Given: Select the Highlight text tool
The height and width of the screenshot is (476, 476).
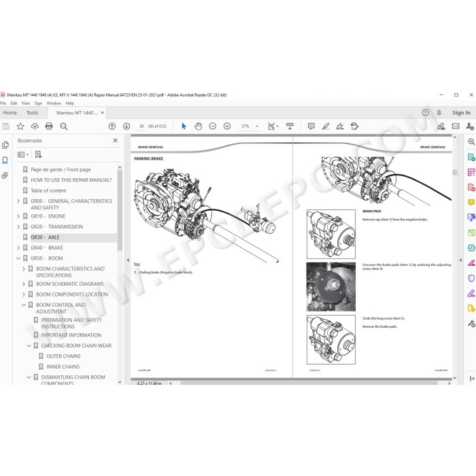Looking at the screenshot, I should 326,126.
